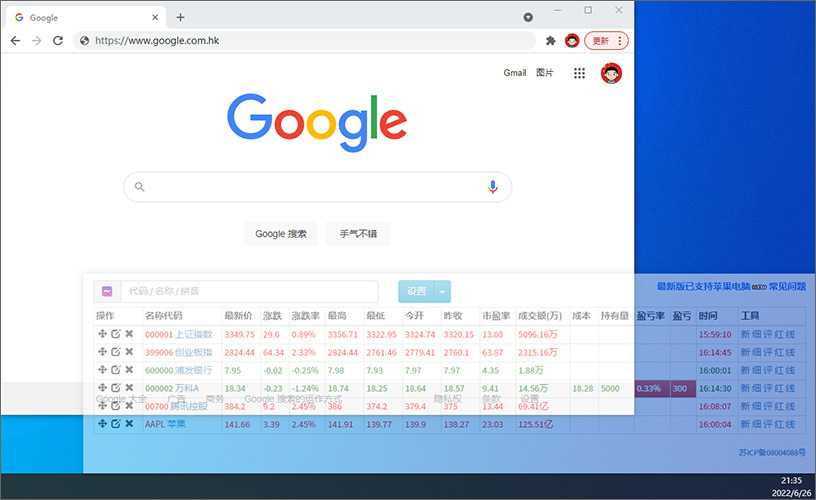
Task: Open 上证指数 stock name link
Action: coord(194,335)
